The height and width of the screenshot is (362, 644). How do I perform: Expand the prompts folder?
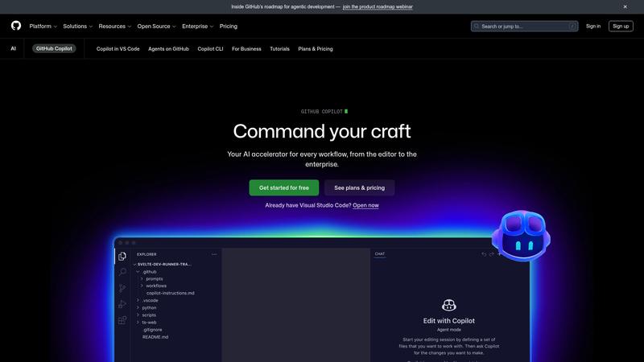[x=154, y=278]
